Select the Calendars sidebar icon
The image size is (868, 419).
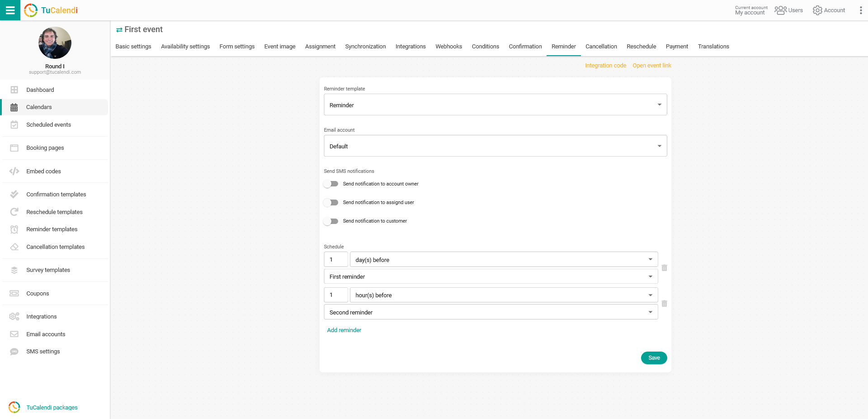(x=14, y=107)
